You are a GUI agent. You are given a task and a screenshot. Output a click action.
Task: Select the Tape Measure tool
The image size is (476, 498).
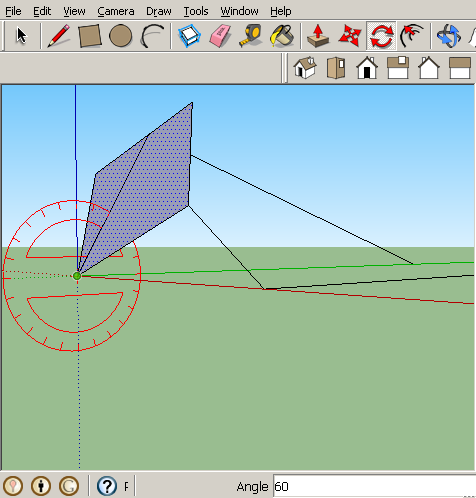click(x=251, y=36)
